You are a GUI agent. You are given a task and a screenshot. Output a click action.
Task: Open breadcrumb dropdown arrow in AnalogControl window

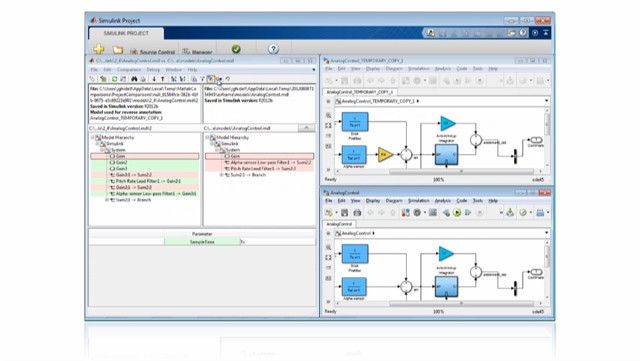tap(547, 233)
